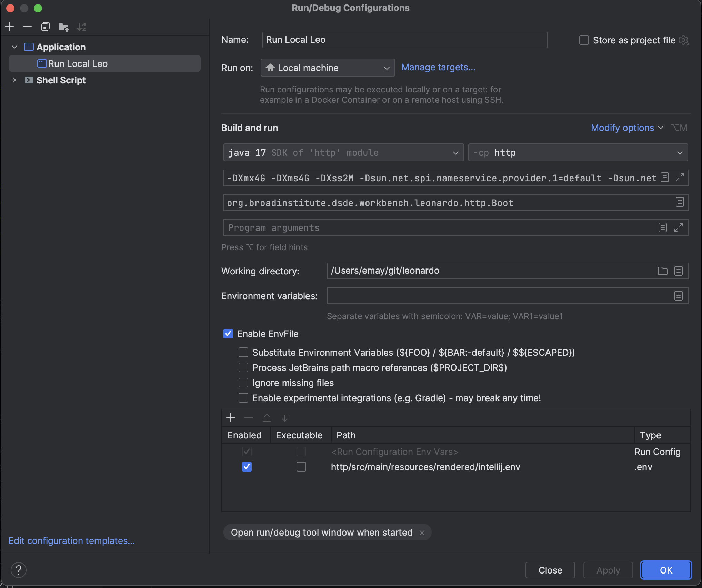
Task: Click the Copy Configuration icon
Action: (x=45, y=27)
